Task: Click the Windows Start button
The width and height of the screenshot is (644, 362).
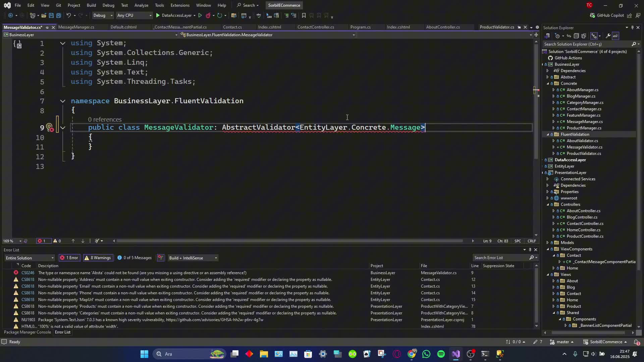Action: pos(144,354)
